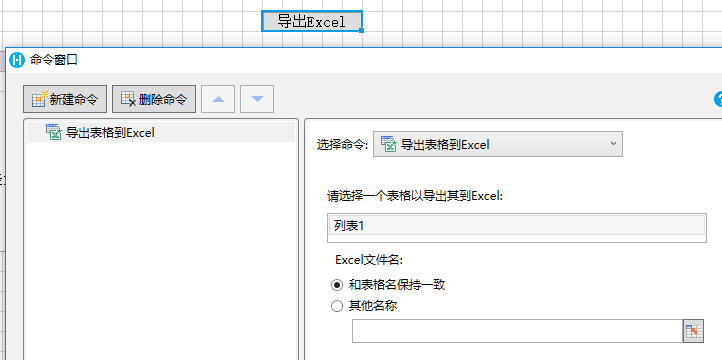This screenshot has width=722, height=360.
Task: Open the cell picker icon beside file name field
Action: [x=693, y=331]
